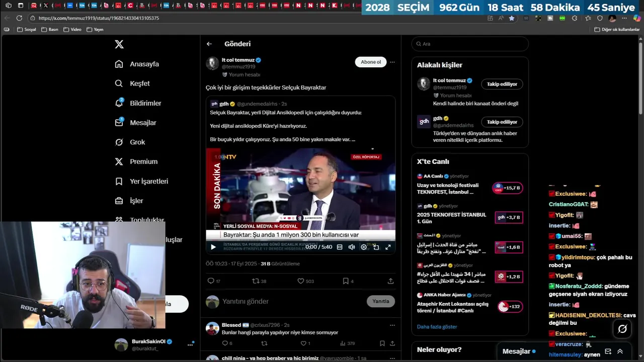Repost Blessed's comment

click(264, 343)
